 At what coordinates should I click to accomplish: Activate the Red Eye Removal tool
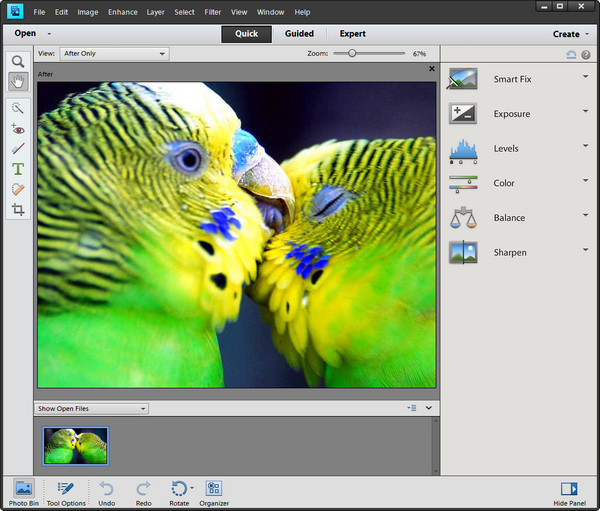pyautogui.click(x=18, y=129)
